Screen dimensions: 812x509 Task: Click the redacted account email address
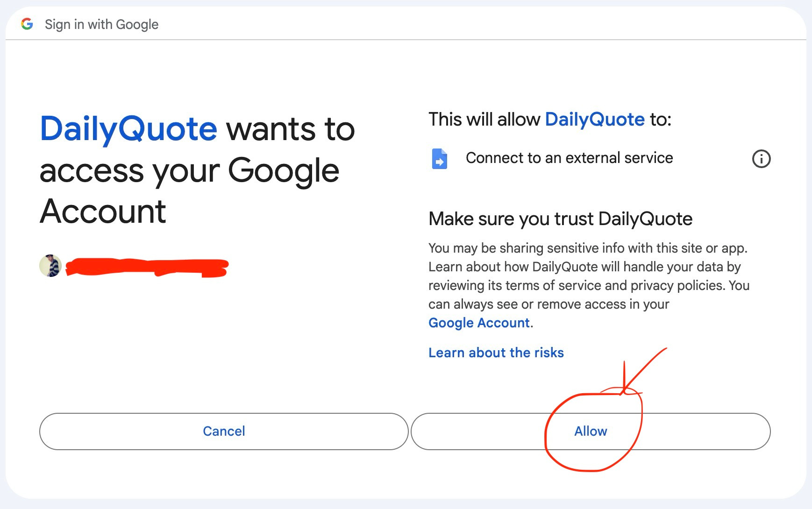point(147,268)
